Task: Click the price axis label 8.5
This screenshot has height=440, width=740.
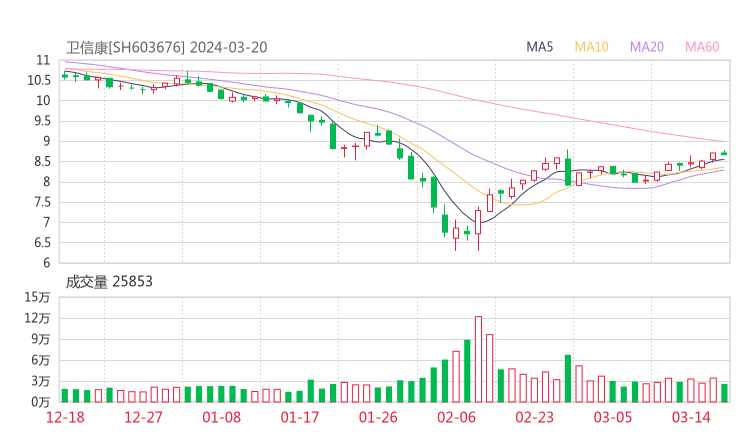Action: 41,162
